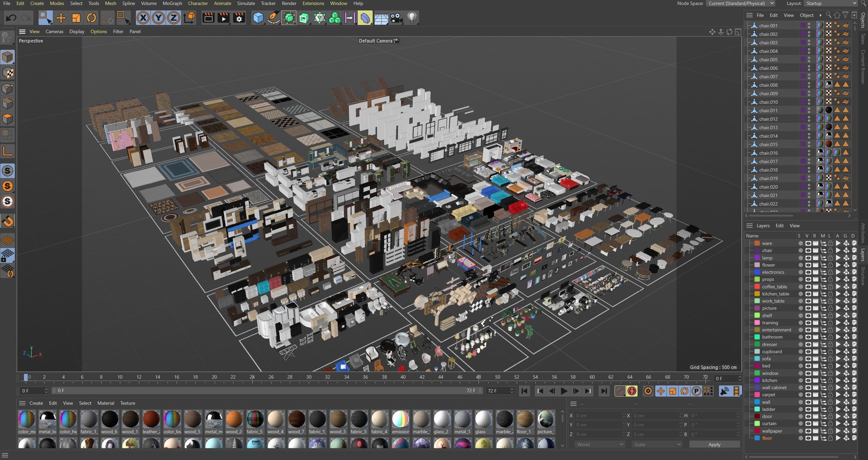This screenshot has height=460, width=868.
Task: Toggle X-axis lock in toolbar
Action: [x=143, y=18]
